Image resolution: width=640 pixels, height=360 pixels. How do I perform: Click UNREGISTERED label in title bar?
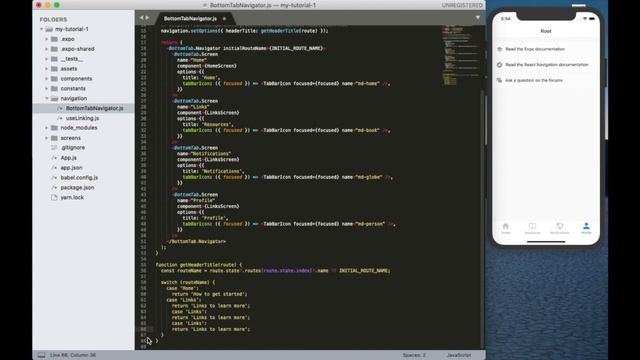[x=462, y=5]
